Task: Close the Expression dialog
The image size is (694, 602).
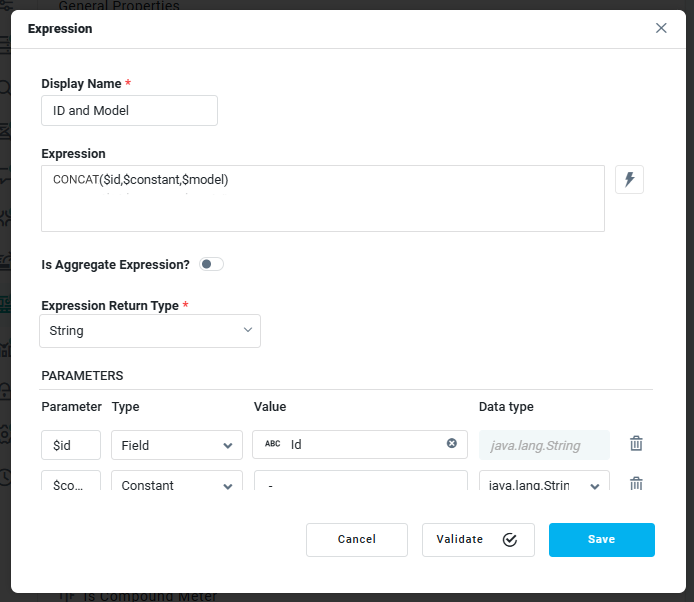Action: pos(661,28)
